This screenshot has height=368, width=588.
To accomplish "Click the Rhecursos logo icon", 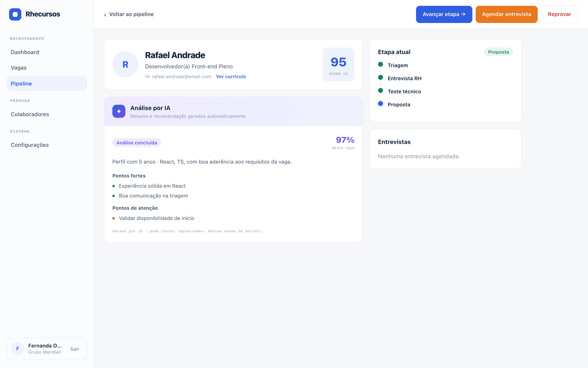I will (x=15, y=14).
